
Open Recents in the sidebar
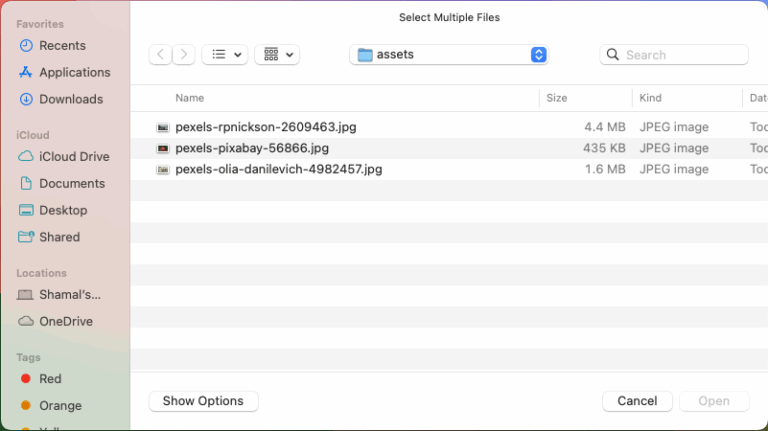(x=52, y=46)
